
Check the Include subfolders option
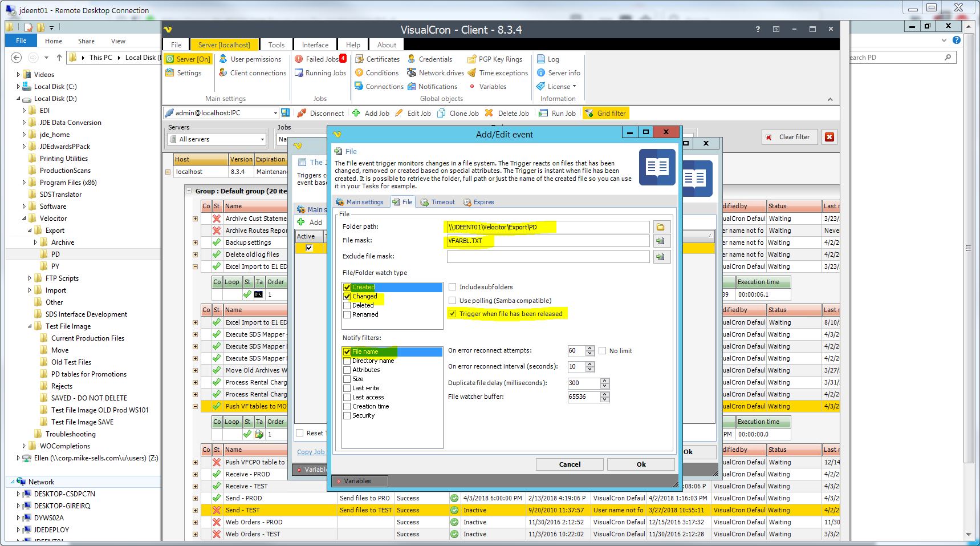coord(453,287)
